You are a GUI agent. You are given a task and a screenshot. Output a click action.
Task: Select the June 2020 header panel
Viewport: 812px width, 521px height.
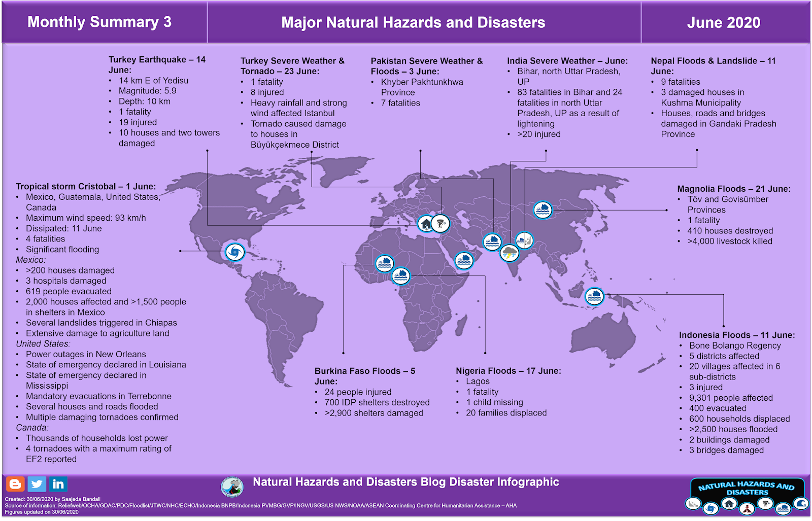coord(723,22)
